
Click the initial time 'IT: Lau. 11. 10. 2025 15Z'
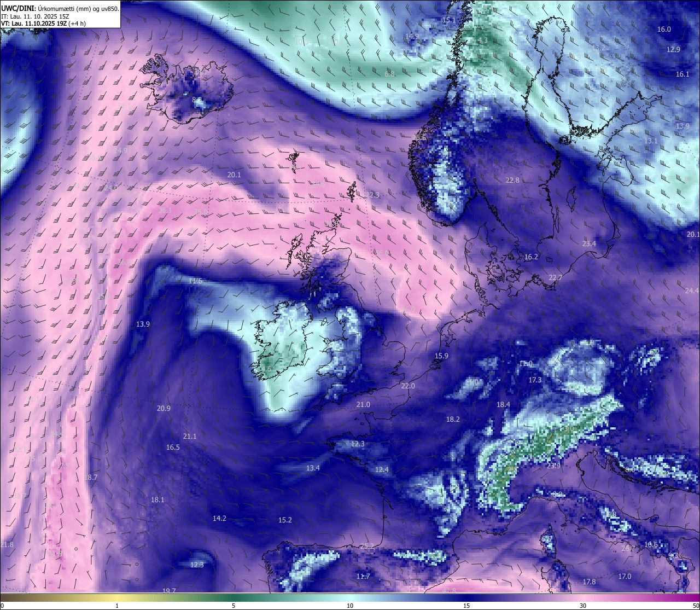35,16
